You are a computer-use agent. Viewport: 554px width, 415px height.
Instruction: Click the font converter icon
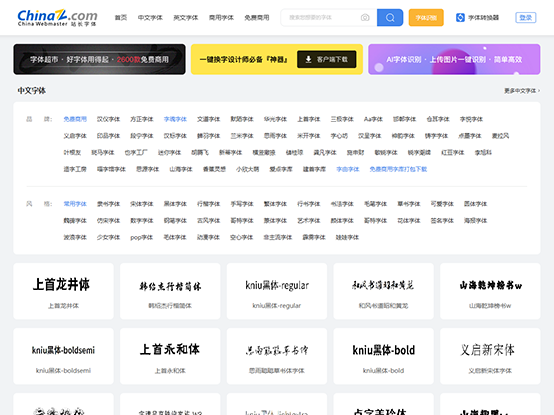coord(460,18)
